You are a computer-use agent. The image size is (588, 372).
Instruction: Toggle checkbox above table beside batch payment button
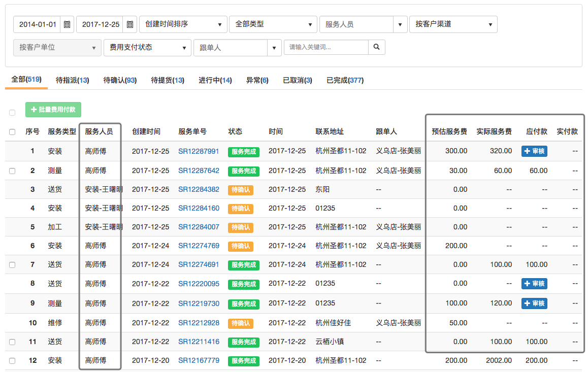pyautogui.click(x=12, y=112)
